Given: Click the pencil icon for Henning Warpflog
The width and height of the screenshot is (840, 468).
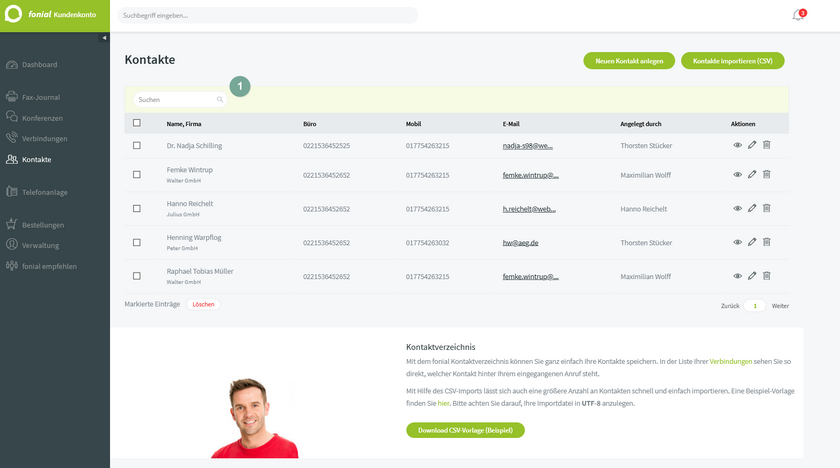Looking at the screenshot, I should pos(752,243).
